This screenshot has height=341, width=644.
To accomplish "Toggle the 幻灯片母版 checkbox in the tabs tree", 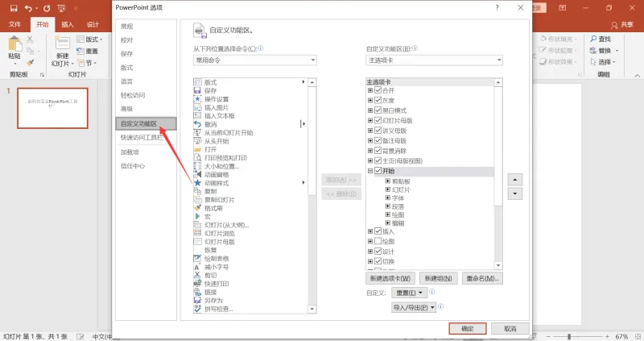I will click(378, 120).
